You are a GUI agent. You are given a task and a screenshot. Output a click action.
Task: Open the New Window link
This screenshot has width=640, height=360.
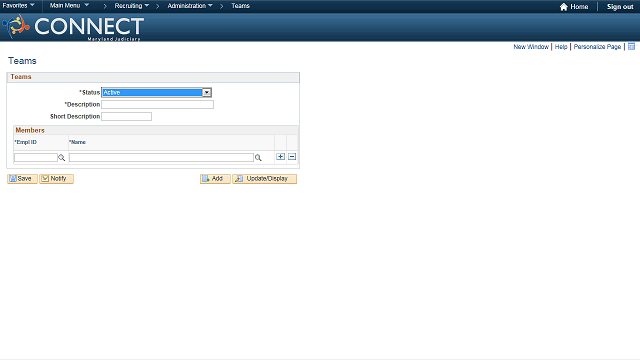pyautogui.click(x=531, y=47)
